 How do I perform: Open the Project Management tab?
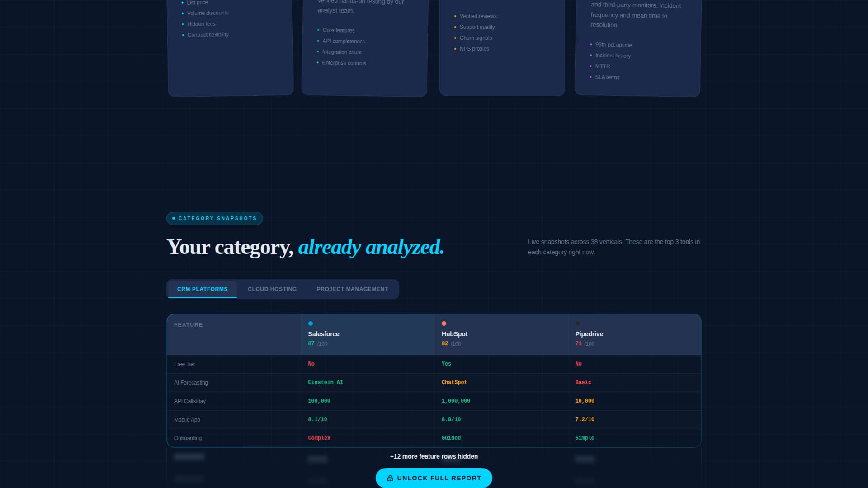(352, 289)
